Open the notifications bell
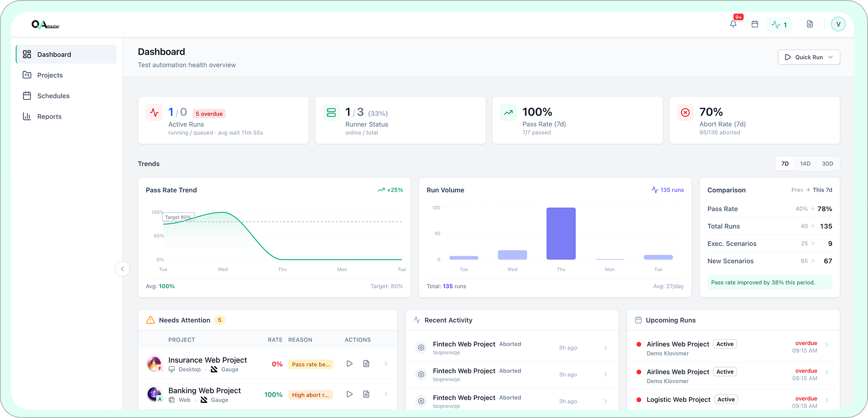 (733, 24)
